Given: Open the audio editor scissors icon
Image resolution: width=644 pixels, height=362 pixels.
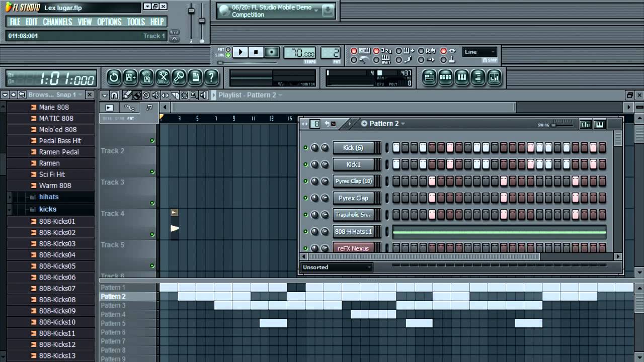Looking at the screenshot, I should [163, 77].
